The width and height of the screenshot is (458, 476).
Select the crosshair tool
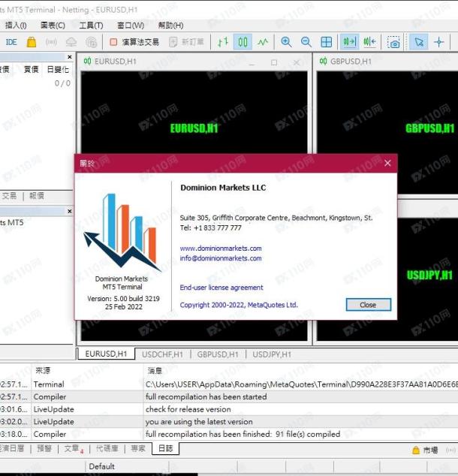pyautogui.click(x=439, y=42)
